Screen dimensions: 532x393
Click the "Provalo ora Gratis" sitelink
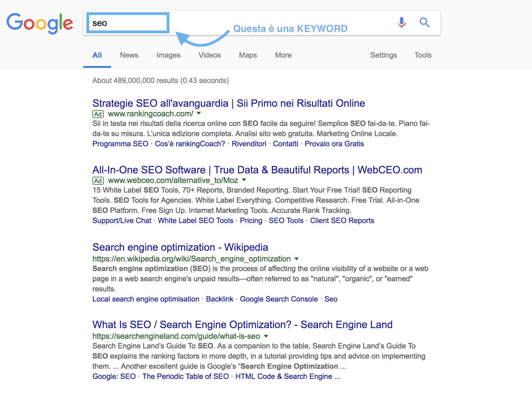point(334,144)
